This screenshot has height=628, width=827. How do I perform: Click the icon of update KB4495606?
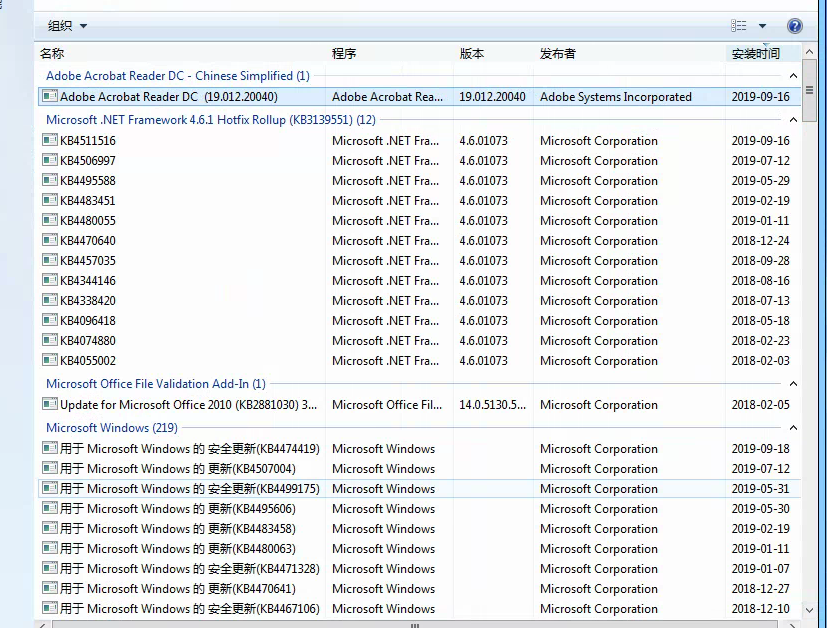pyautogui.click(x=50, y=508)
